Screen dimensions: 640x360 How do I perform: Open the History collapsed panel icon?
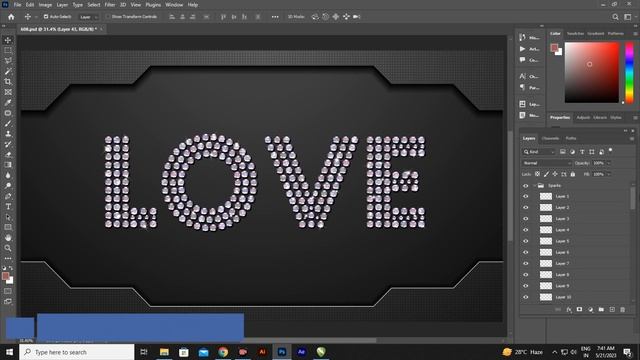coord(522,38)
